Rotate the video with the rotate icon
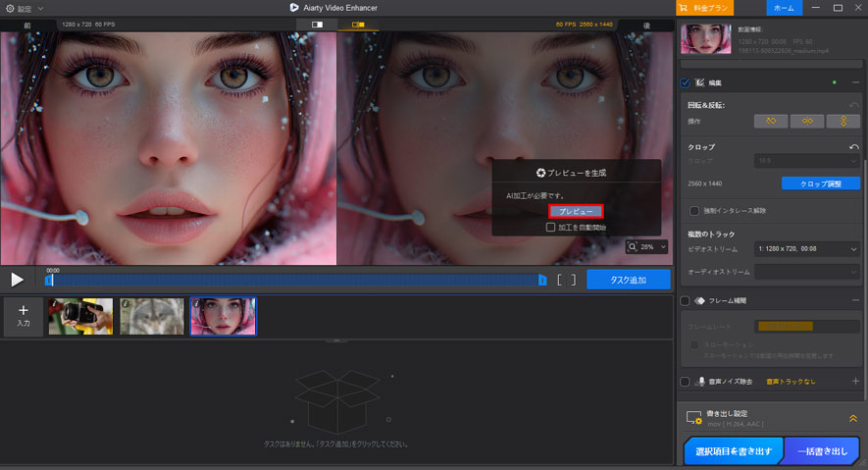This screenshot has width=868, height=470. [x=771, y=121]
